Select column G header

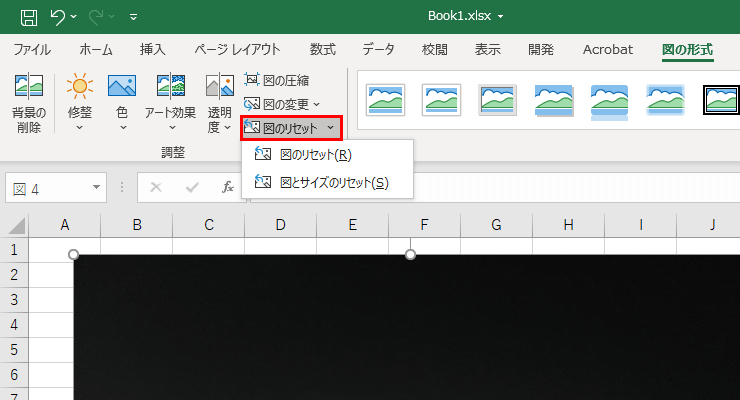pyautogui.click(x=496, y=225)
